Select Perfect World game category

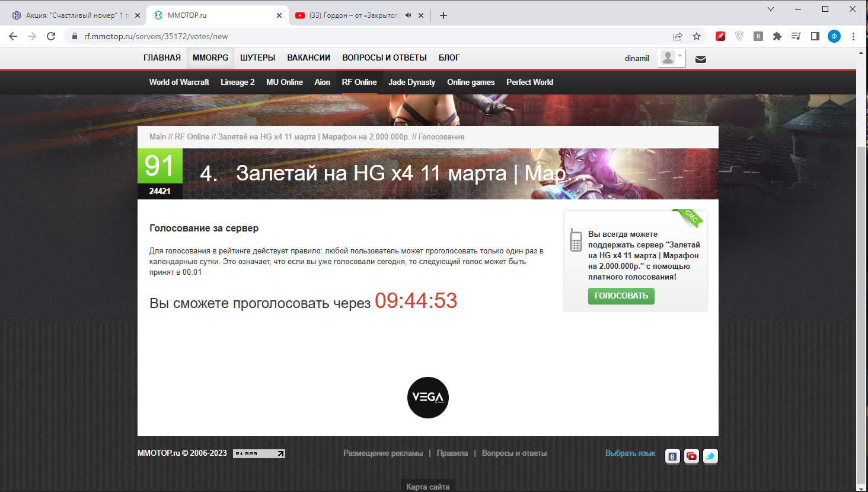529,82
